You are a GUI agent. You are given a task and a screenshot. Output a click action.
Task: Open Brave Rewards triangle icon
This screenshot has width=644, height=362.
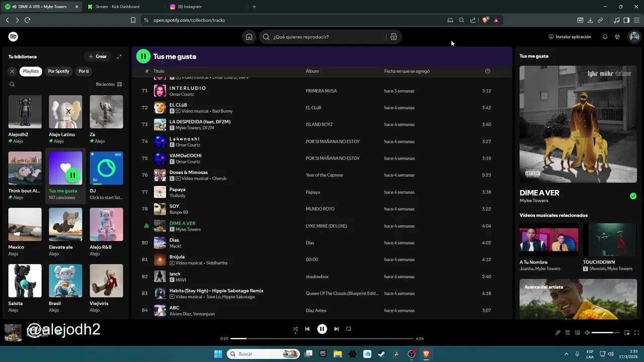point(496,20)
